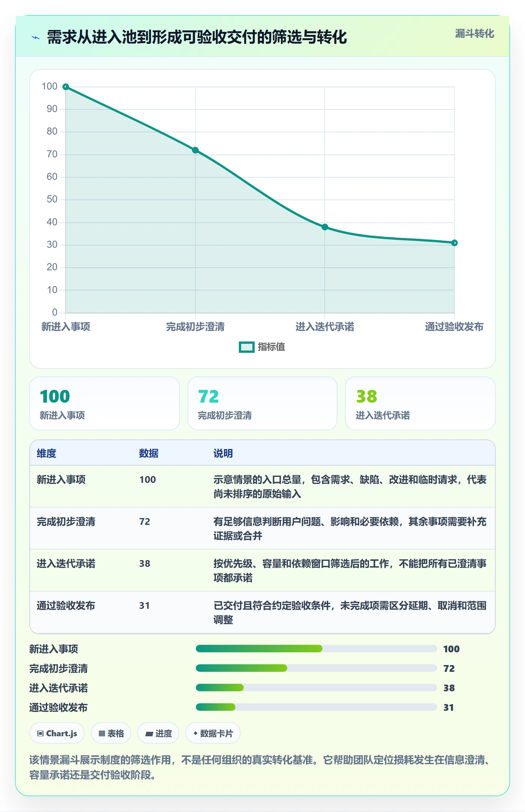Click the table description starting with 已交付且符合
Viewport: 525px width, 812px height.
[x=350, y=613]
